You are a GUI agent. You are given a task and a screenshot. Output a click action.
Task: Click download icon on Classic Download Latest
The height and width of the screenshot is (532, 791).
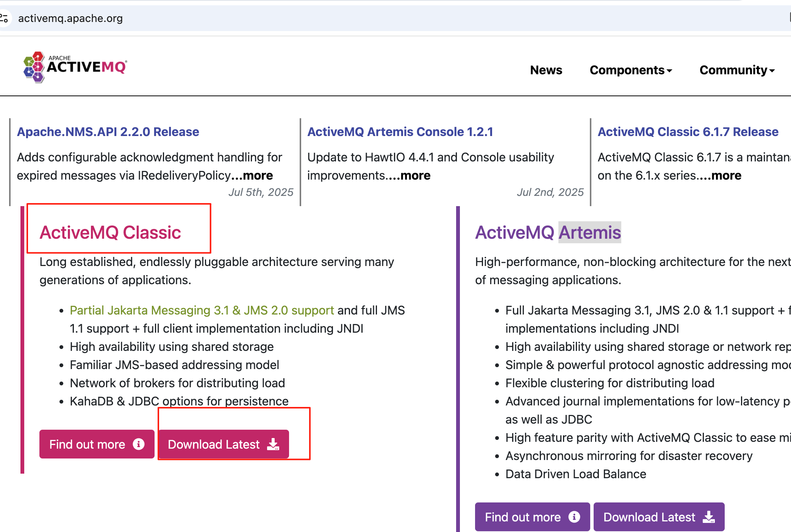[273, 444]
